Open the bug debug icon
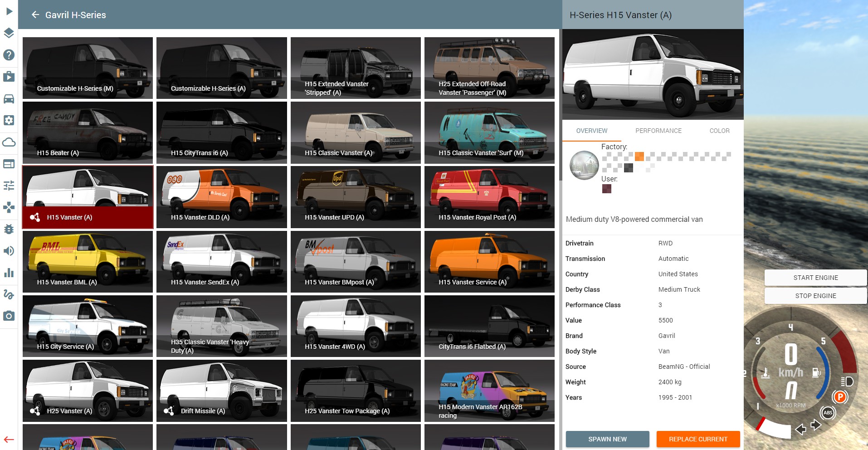Viewport: 868px width, 450px height. (x=9, y=229)
